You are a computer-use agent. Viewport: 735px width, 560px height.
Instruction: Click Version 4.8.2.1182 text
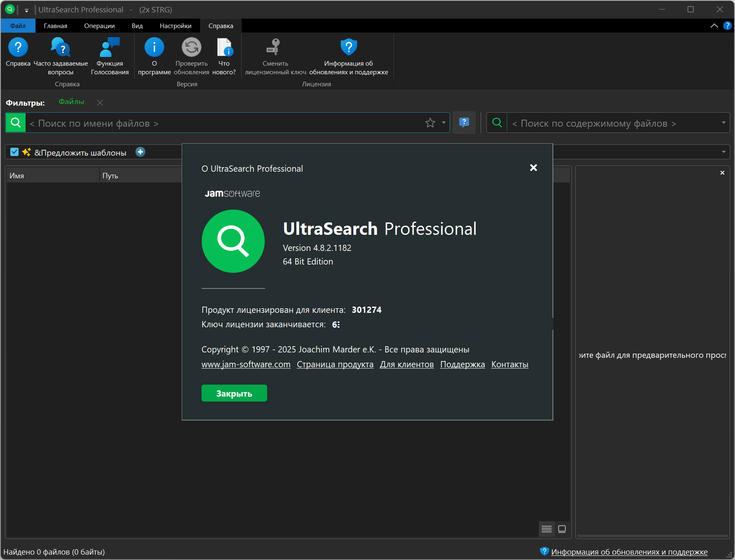[x=317, y=248]
